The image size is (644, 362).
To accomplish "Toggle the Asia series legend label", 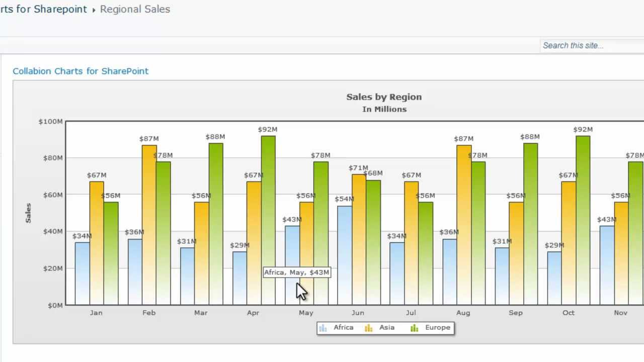I will [x=387, y=327].
